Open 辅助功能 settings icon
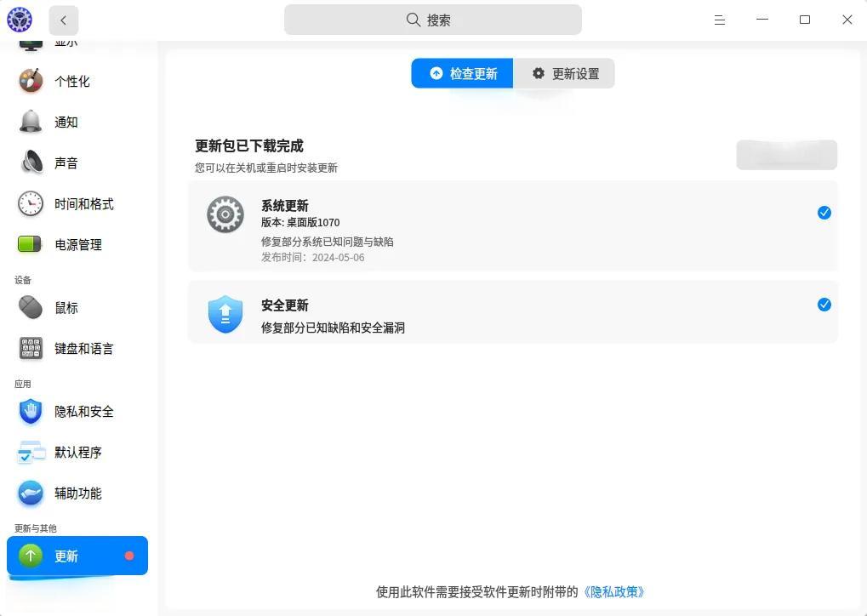This screenshot has width=867, height=616. pyautogui.click(x=31, y=493)
